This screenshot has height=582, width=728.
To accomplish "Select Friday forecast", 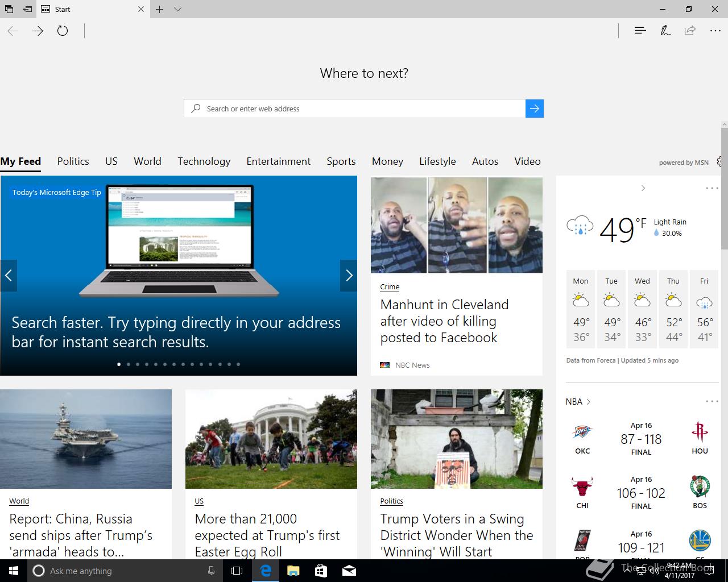I will click(704, 309).
